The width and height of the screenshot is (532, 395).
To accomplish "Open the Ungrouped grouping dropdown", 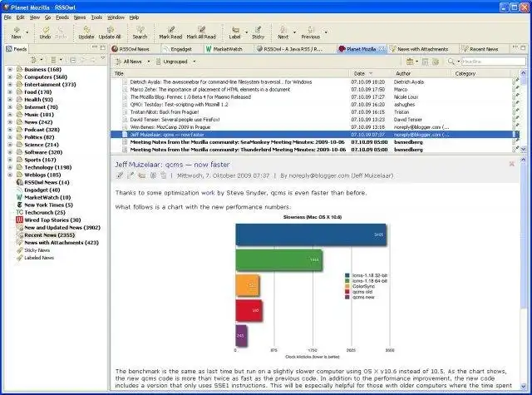I will point(195,62).
